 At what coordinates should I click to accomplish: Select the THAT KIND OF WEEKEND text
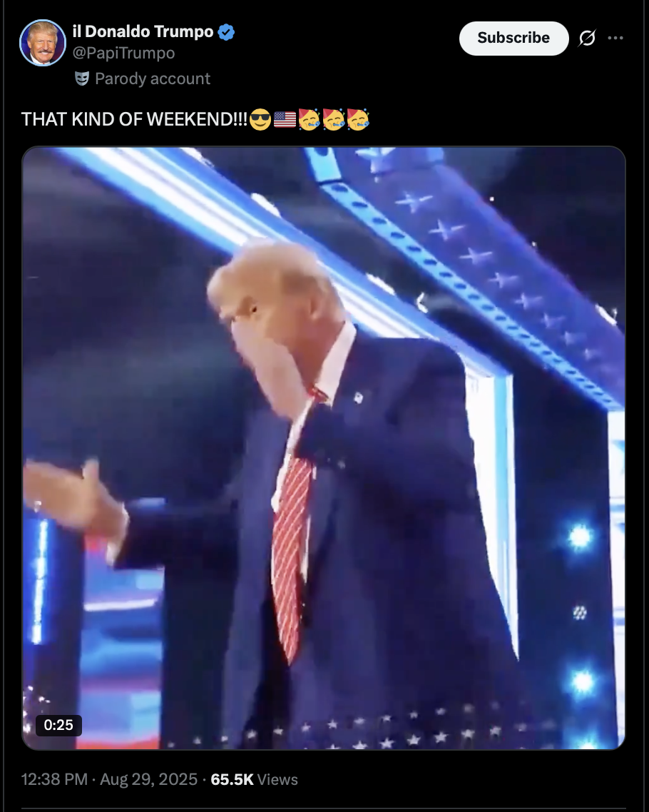[134, 120]
